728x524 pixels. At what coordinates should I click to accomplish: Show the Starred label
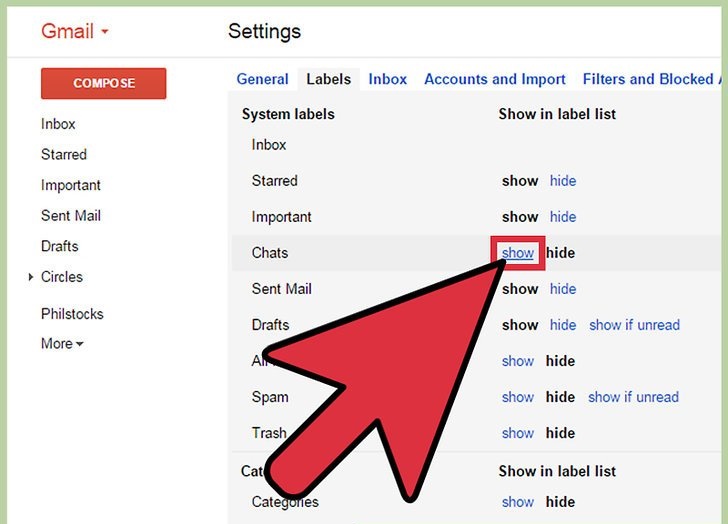(x=520, y=181)
